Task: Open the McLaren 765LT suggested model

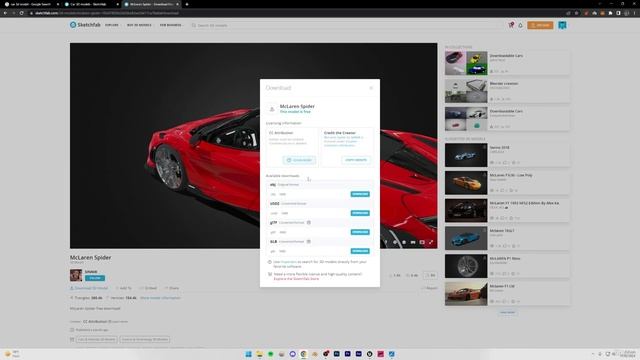Action: (x=507, y=238)
